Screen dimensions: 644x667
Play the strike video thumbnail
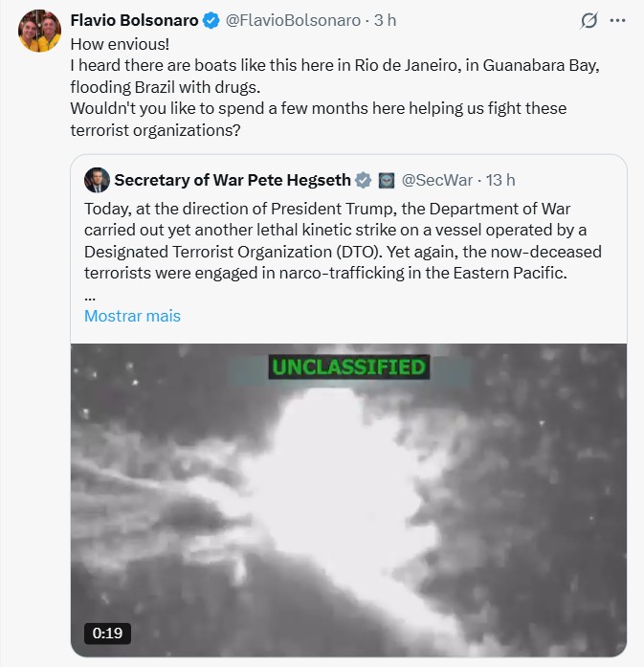tap(348, 498)
